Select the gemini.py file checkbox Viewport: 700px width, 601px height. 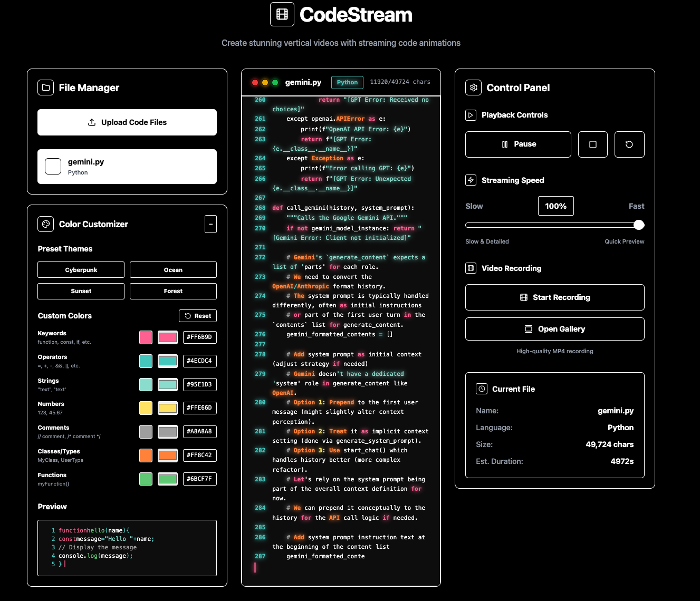(x=53, y=166)
